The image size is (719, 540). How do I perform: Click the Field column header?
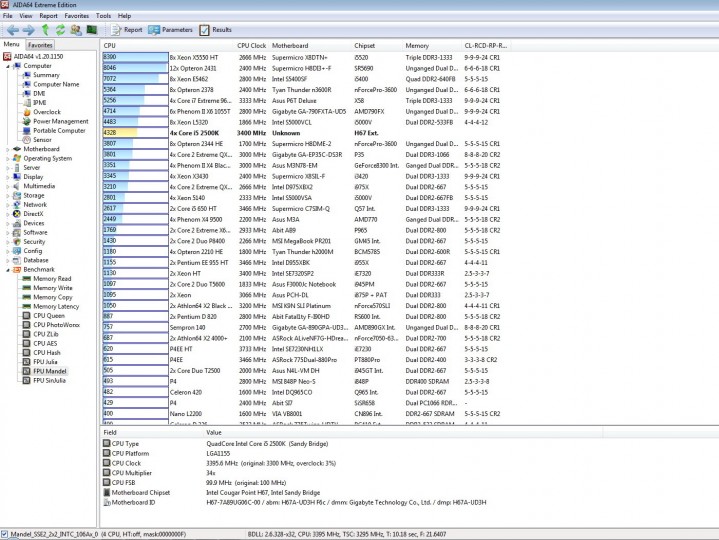point(151,432)
